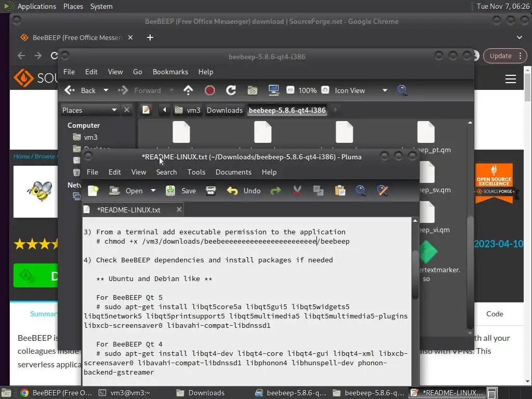Undo the last edit in Pluma

click(x=243, y=191)
